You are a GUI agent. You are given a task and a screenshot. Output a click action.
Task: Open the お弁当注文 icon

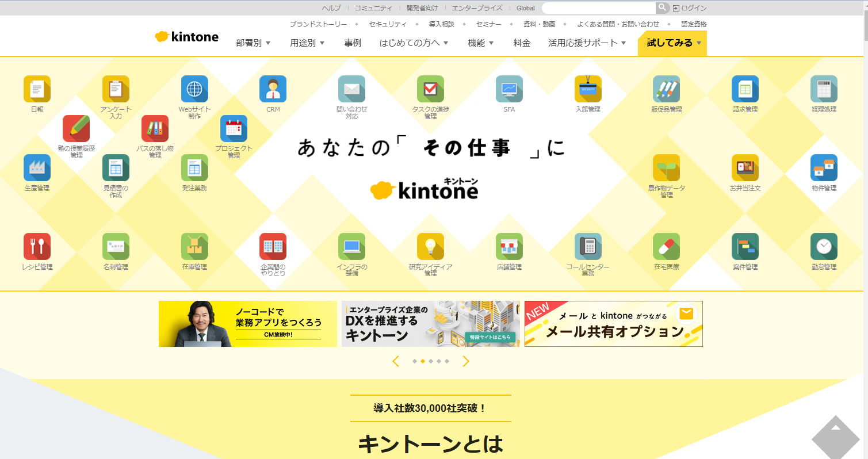[x=745, y=168]
